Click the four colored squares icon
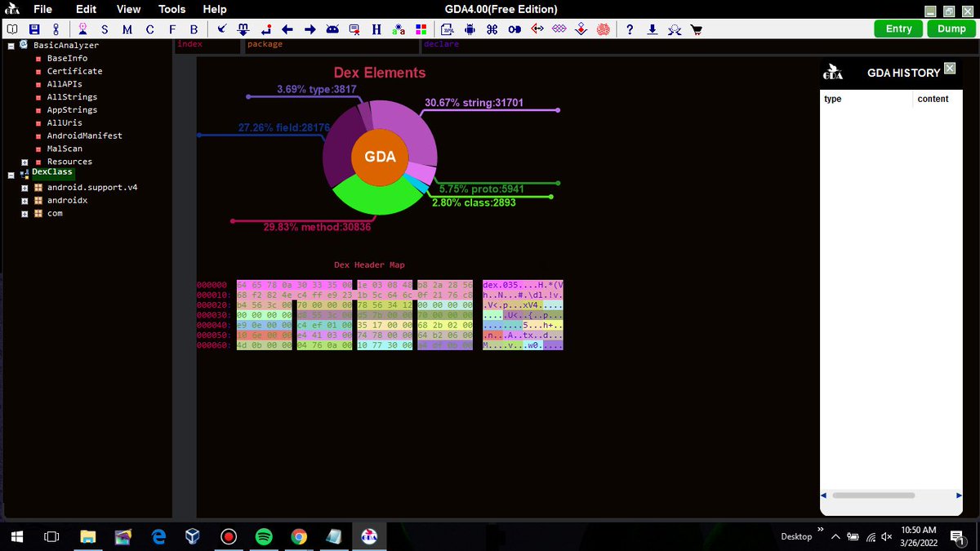The image size is (980, 551). [421, 29]
